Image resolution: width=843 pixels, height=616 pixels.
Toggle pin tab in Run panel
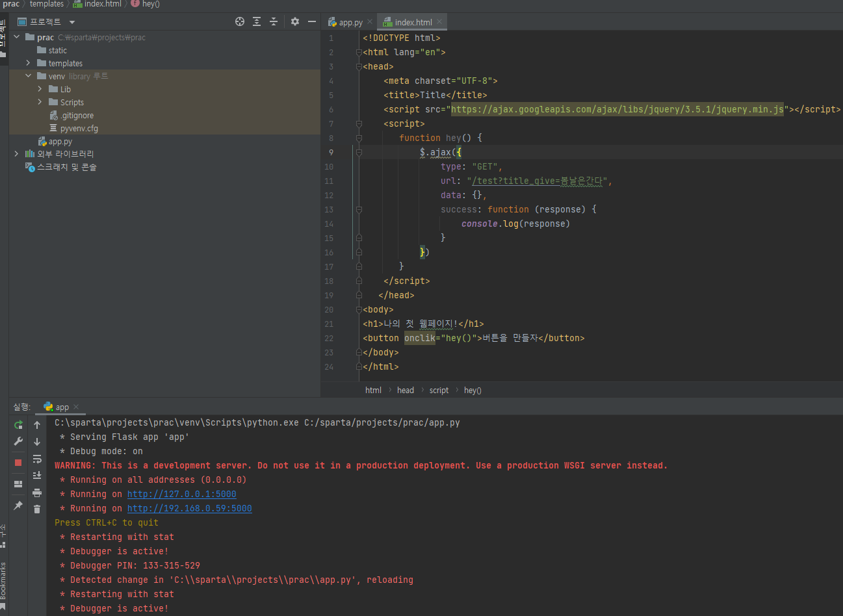(x=18, y=506)
